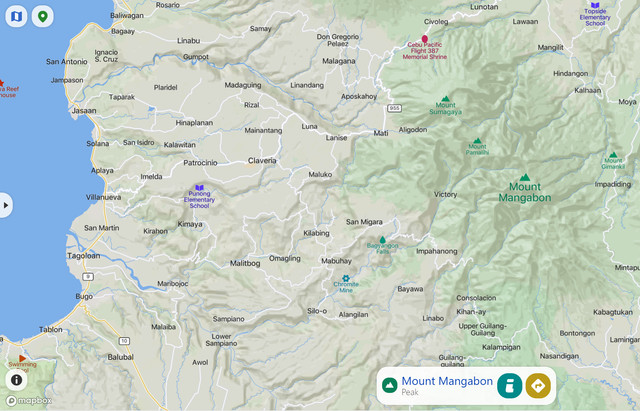Open the map info button
This screenshot has width=640, height=411.
[x=16, y=380]
